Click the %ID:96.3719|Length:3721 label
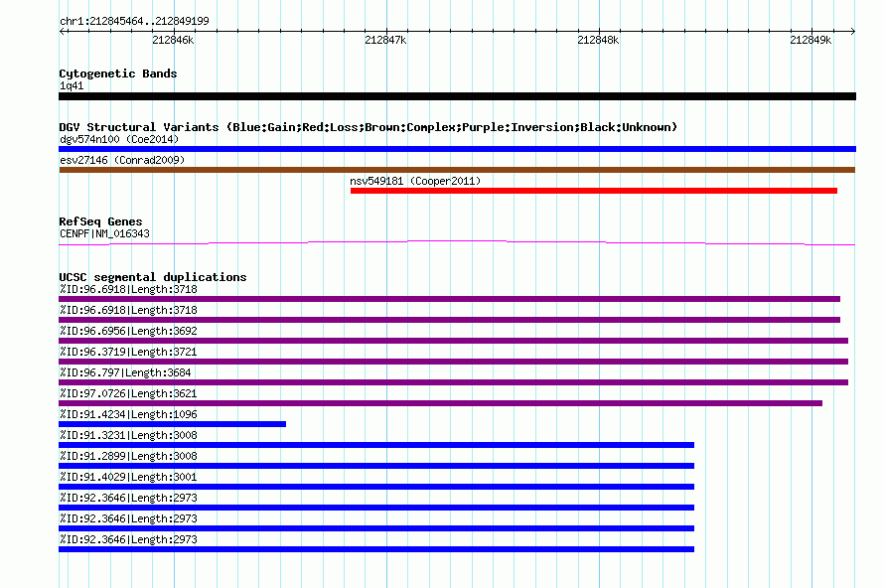 128,352
